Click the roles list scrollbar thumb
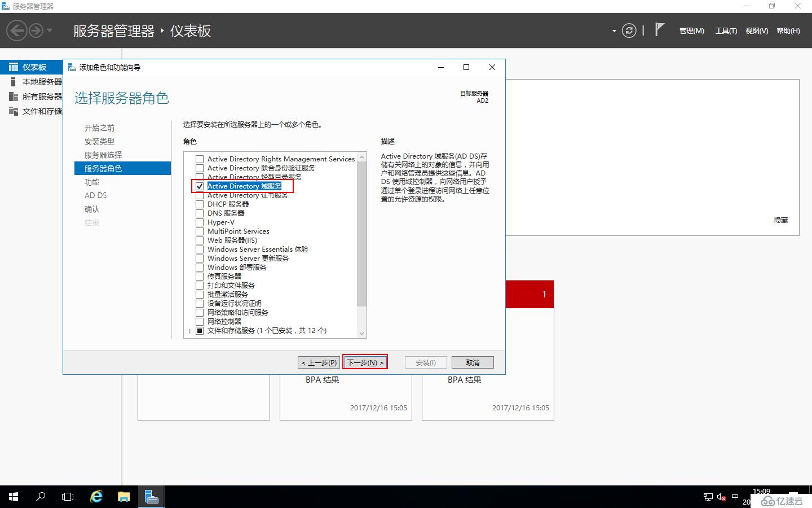 [x=362, y=234]
